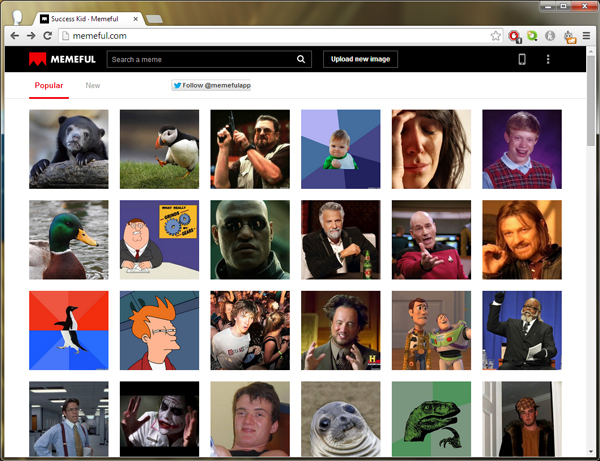The width and height of the screenshot is (600, 461).
Task: Open the Sudden Clarity Clarence party meme
Action: (250, 331)
